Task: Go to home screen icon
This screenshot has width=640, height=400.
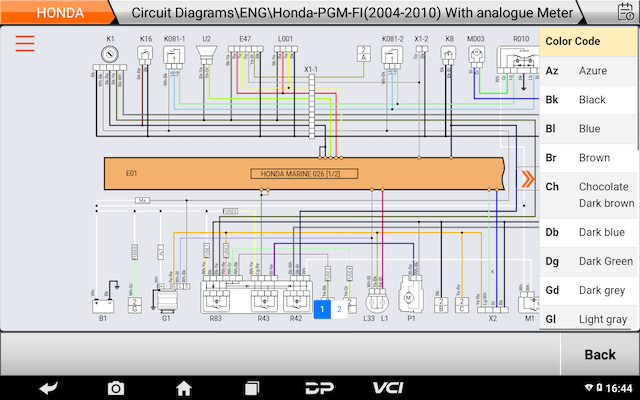Action: [184, 388]
